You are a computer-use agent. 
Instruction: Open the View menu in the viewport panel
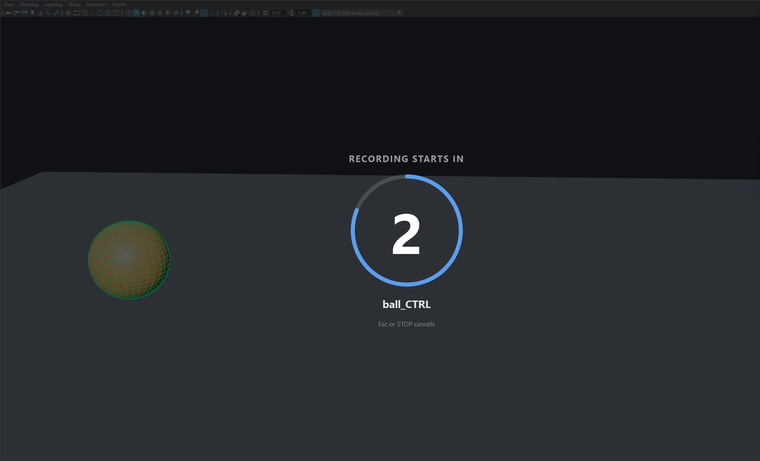[9, 4]
